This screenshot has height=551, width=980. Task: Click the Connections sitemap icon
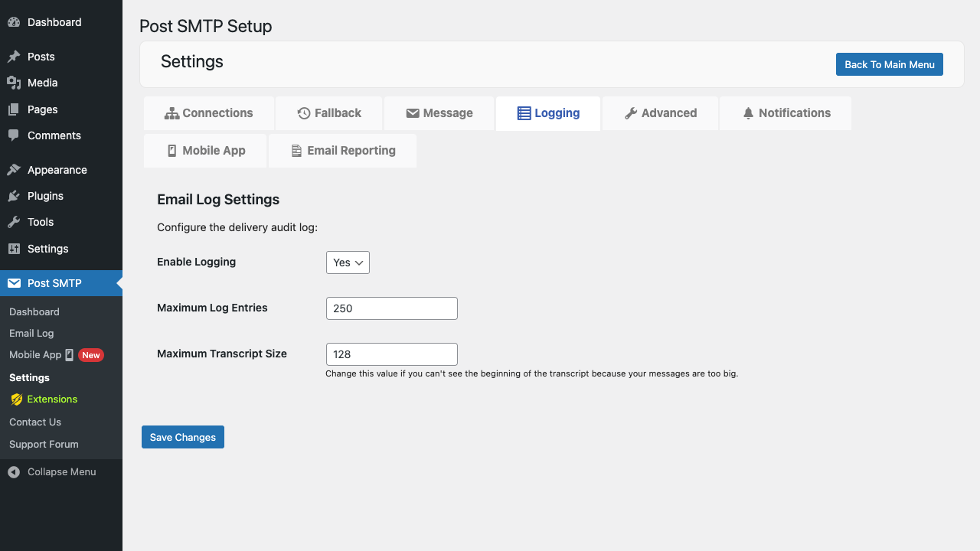point(171,113)
